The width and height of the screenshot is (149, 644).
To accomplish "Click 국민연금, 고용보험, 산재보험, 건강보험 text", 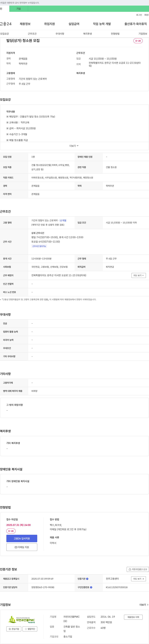I will pos(50,267).
